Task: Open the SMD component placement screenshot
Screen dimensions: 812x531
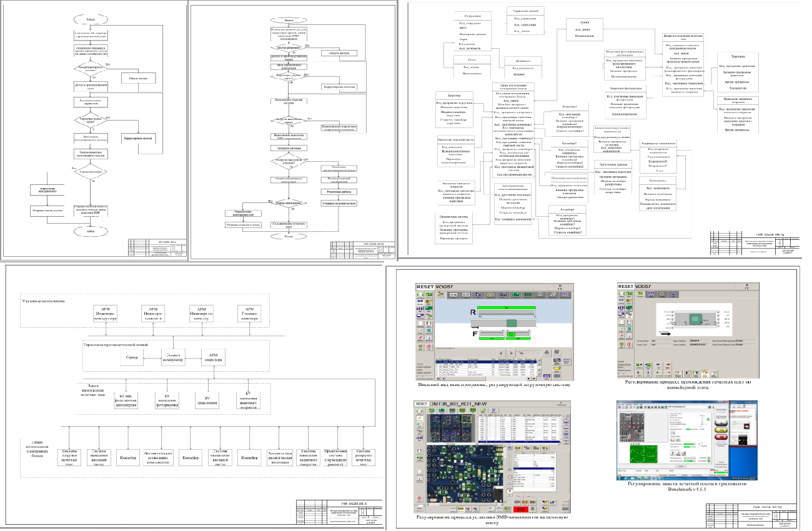Action: (491, 457)
